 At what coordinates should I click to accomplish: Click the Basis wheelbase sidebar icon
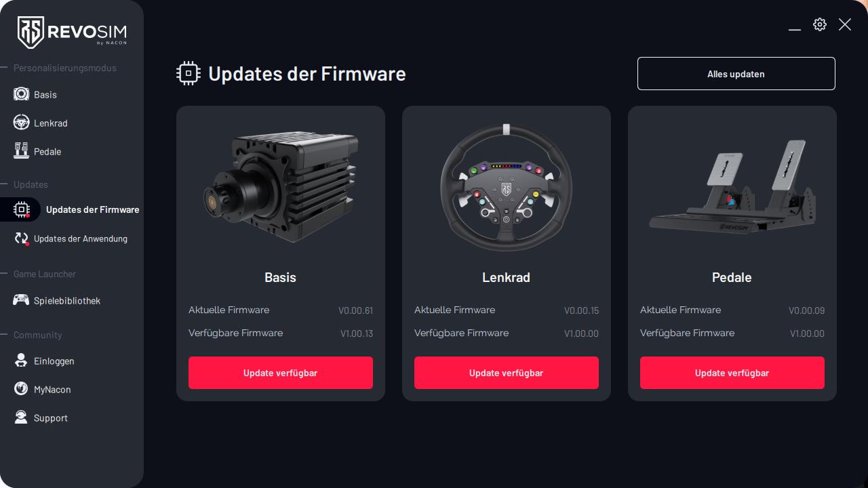click(x=21, y=94)
